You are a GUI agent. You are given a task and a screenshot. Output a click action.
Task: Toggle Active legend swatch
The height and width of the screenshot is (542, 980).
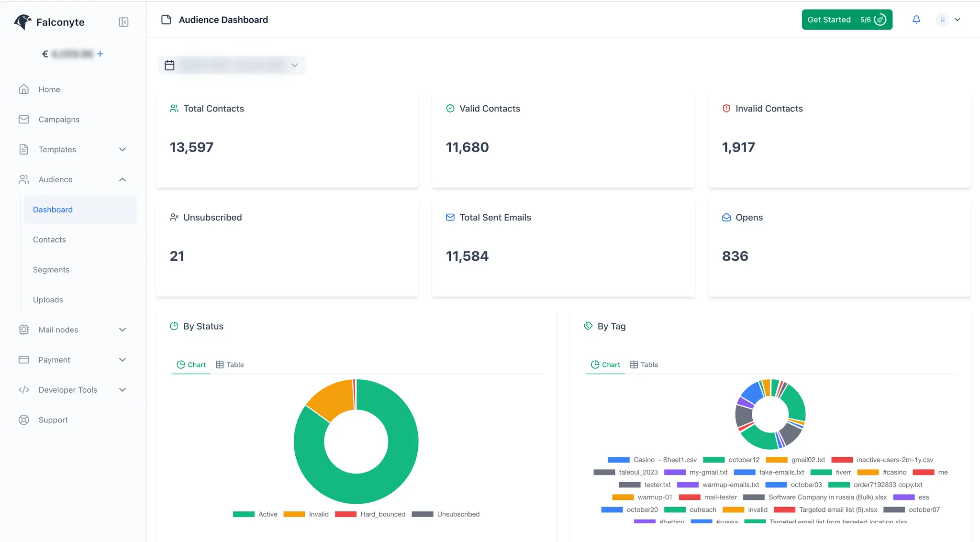pyautogui.click(x=244, y=514)
